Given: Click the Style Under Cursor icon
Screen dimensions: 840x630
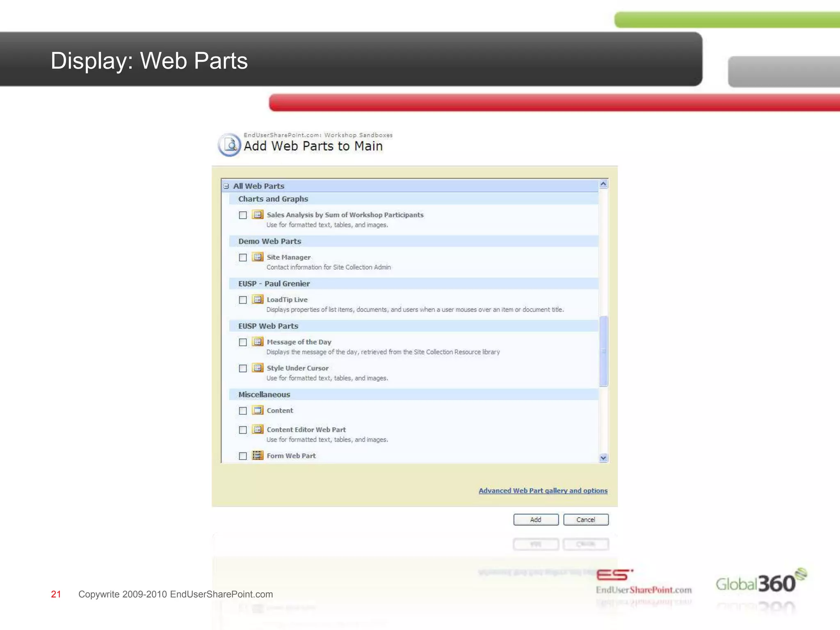Looking at the screenshot, I should click(x=258, y=368).
